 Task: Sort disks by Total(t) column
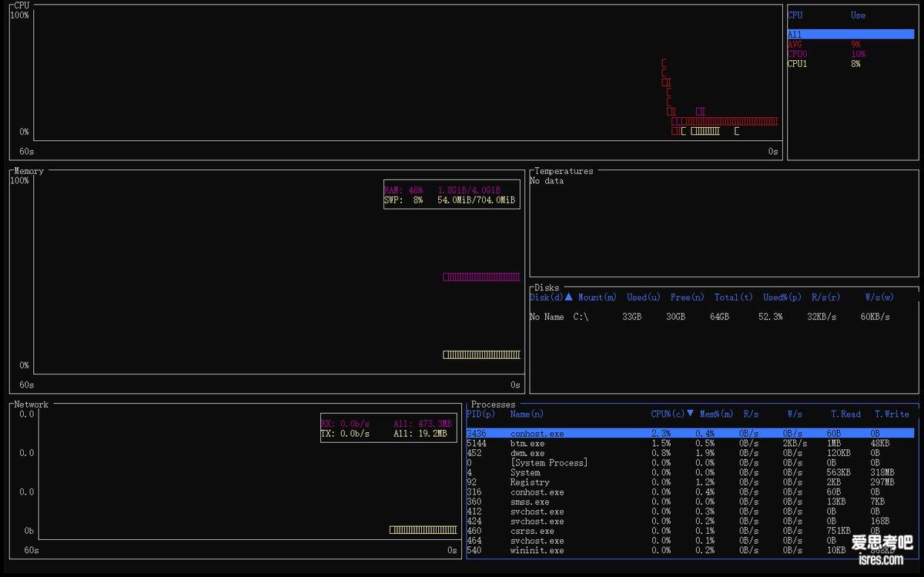[734, 297]
